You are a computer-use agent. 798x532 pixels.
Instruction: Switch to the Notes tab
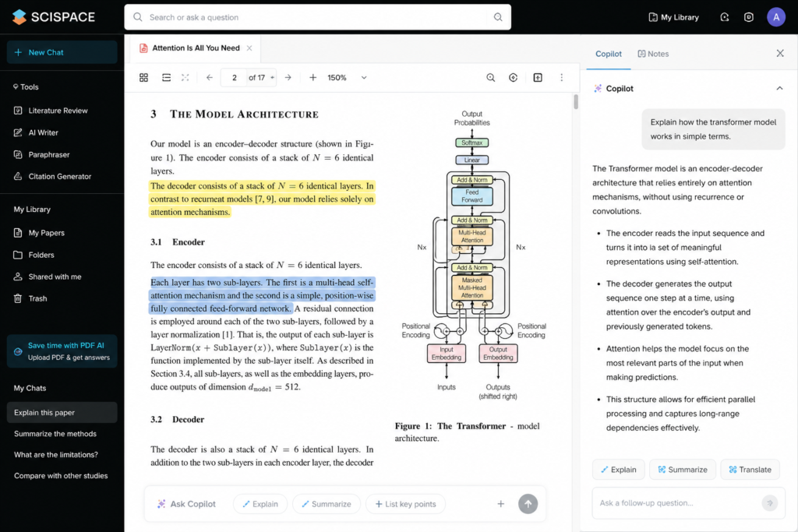653,54
